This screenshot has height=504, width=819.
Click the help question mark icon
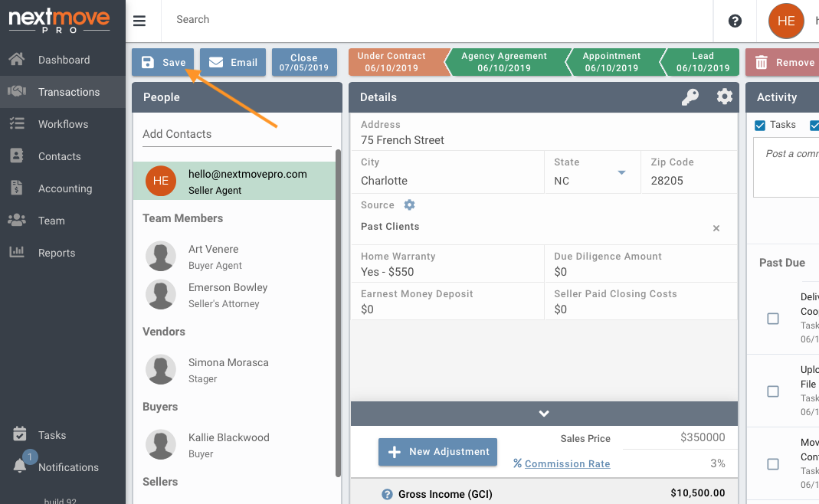click(735, 21)
